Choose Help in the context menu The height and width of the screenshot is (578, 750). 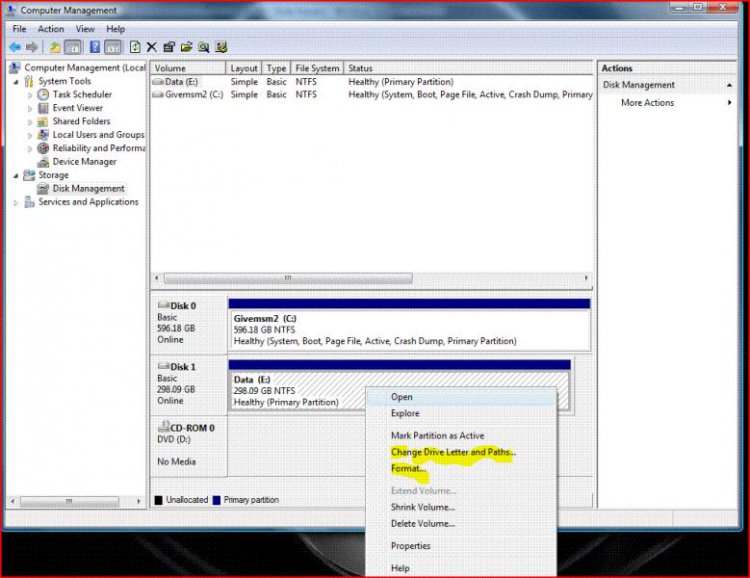[461, 568]
